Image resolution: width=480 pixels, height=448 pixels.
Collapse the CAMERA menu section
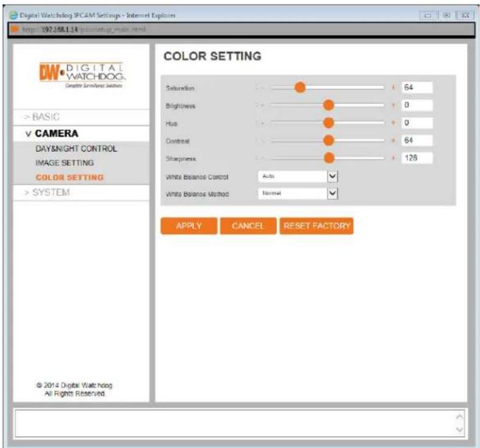(82, 133)
